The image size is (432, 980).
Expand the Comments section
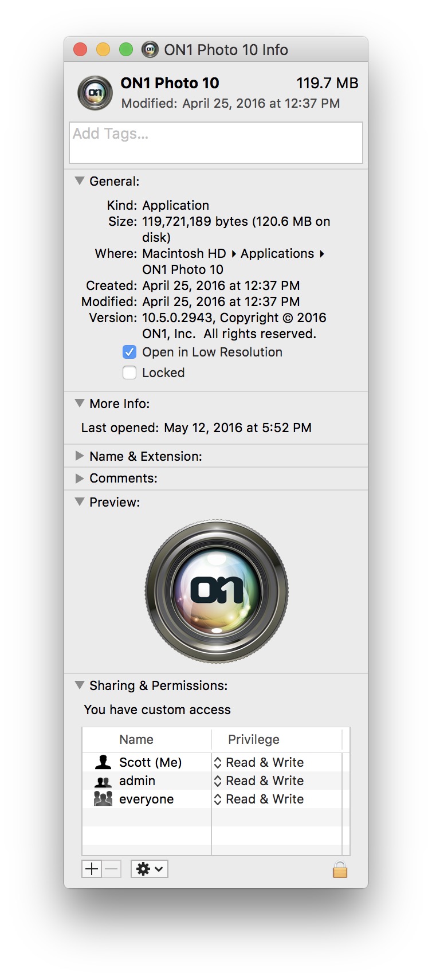(80, 478)
